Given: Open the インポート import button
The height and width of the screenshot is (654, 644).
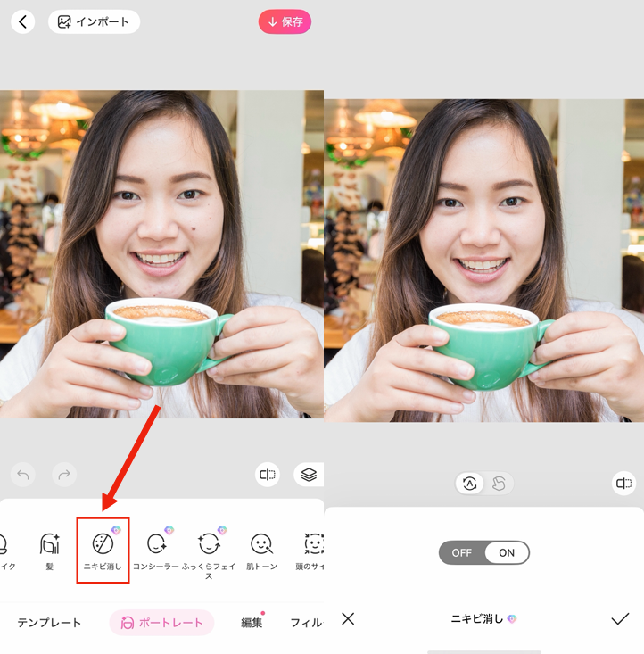Looking at the screenshot, I should [x=94, y=21].
